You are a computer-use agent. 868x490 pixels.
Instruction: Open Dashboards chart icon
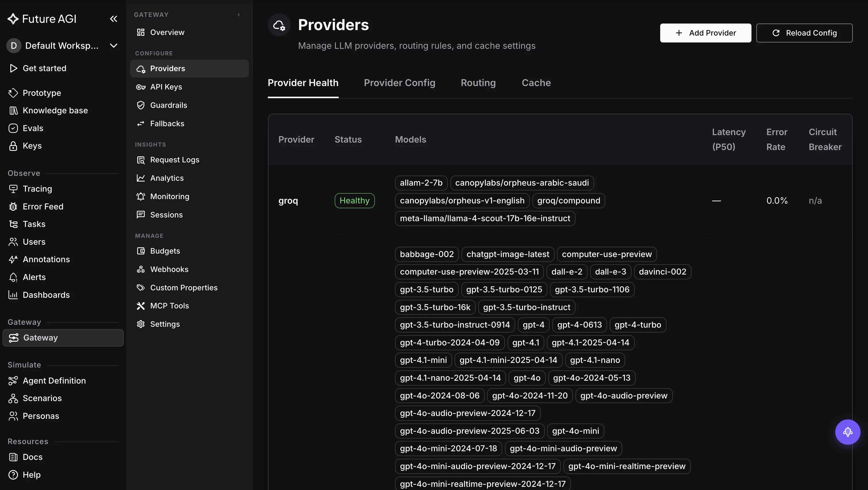(x=13, y=295)
